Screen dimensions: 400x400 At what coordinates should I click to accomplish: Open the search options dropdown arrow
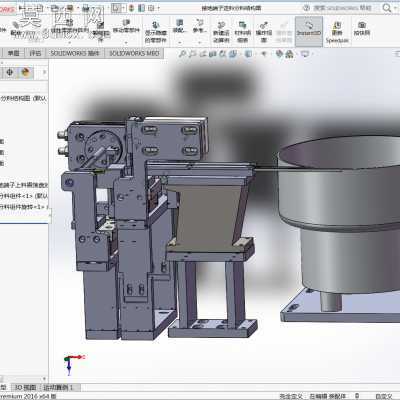(394, 8)
